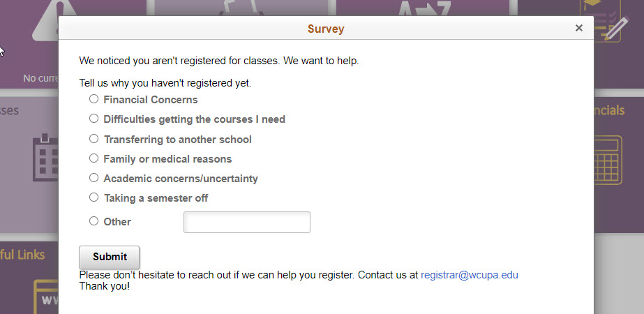Click the Useful Links heading
This screenshot has width=644, height=314.
click(24, 255)
